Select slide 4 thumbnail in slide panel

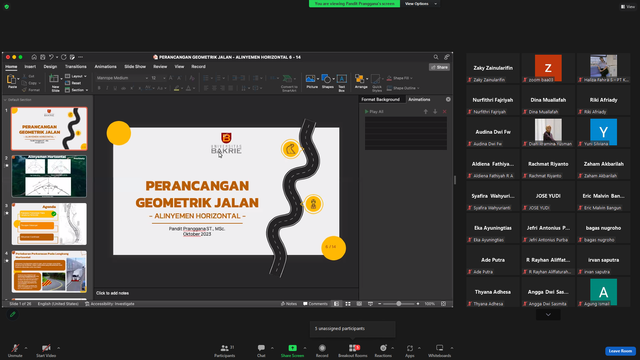coord(49,272)
